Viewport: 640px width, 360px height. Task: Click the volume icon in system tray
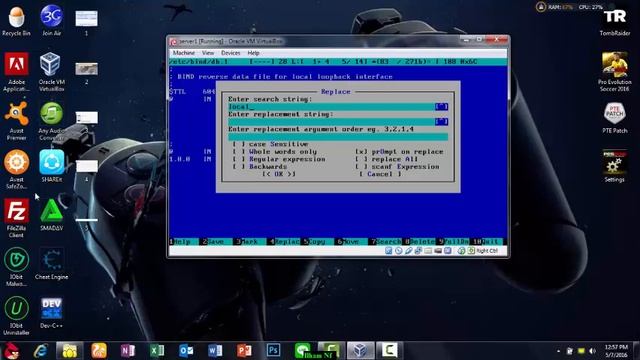click(x=592, y=351)
